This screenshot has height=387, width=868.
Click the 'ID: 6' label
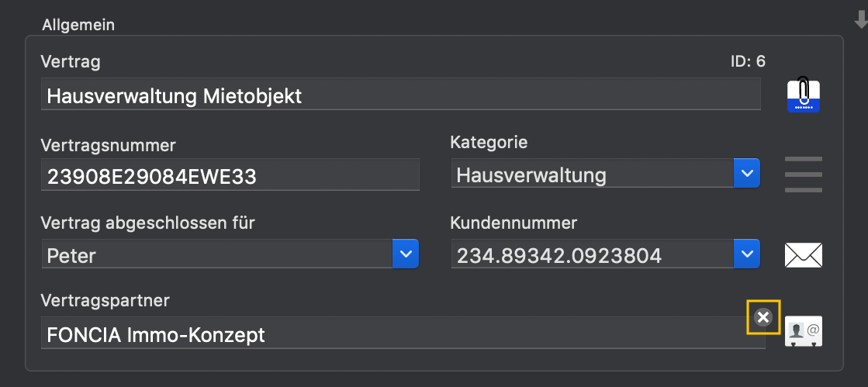point(748,61)
